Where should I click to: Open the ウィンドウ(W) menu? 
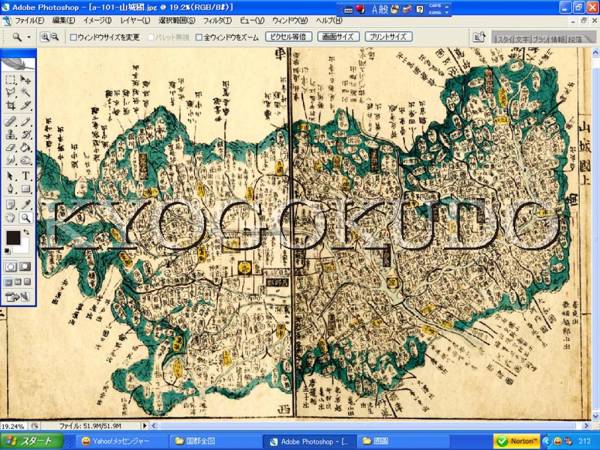pos(290,20)
